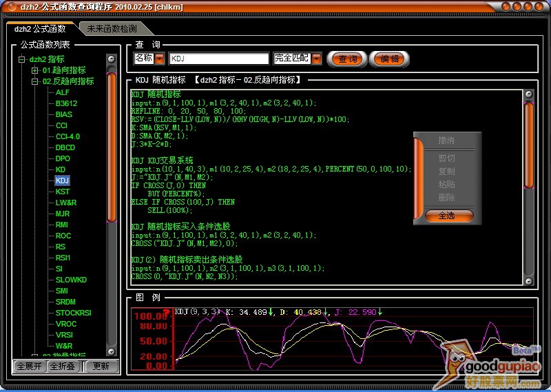This screenshot has height=392, width=551.
Task: Click the 全展开 expand-all button
Action: [x=29, y=367]
